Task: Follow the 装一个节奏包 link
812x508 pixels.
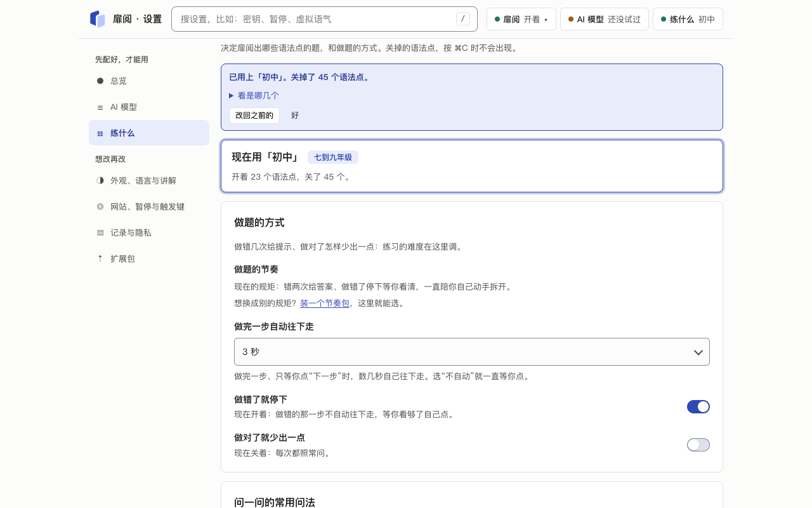Action: tap(325, 304)
